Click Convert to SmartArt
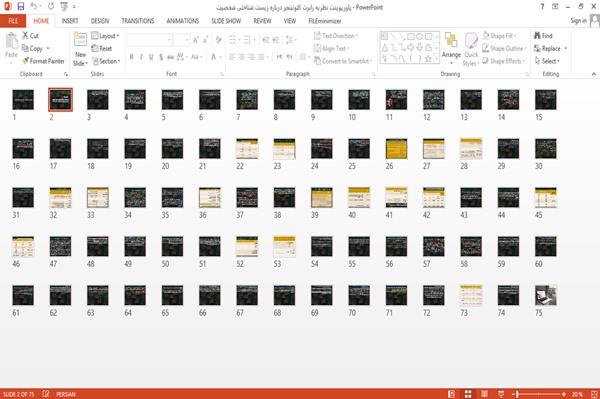Viewport: 600px width, 399px height. pos(342,61)
